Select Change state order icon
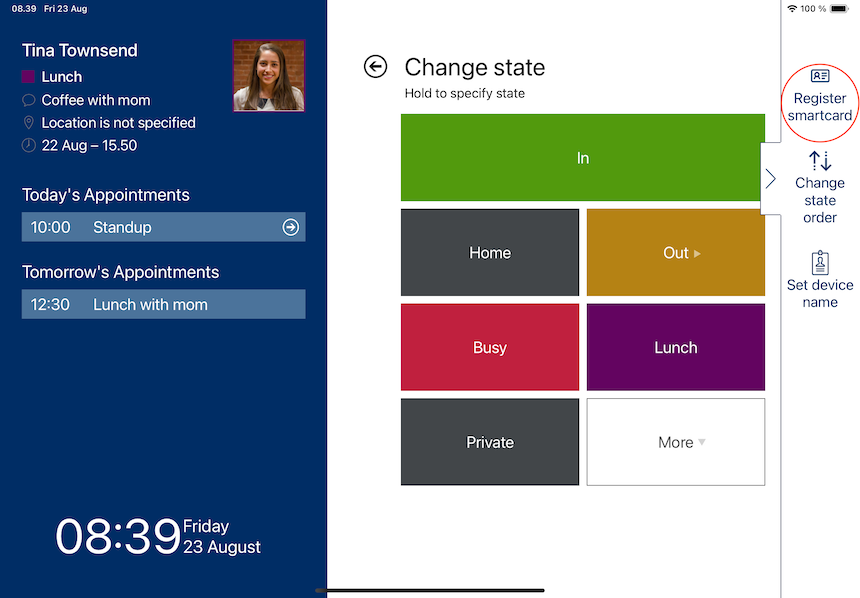 [820, 161]
